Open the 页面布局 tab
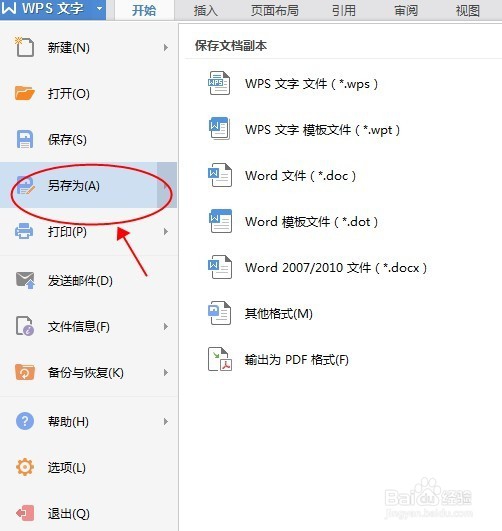502x531 pixels. pyautogui.click(x=275, y=10)
